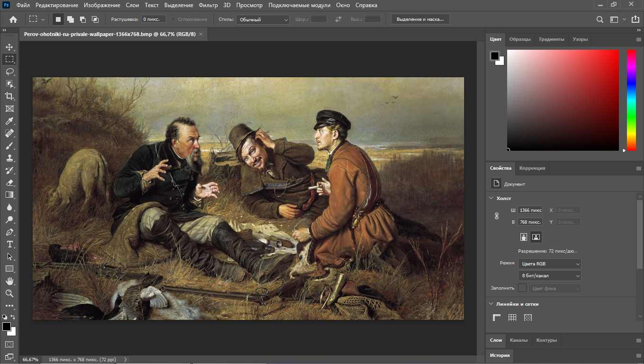The width and height of the screenshot is (644, 364).
Task: Choose the Add to selection mode
Action: [71, 19]
